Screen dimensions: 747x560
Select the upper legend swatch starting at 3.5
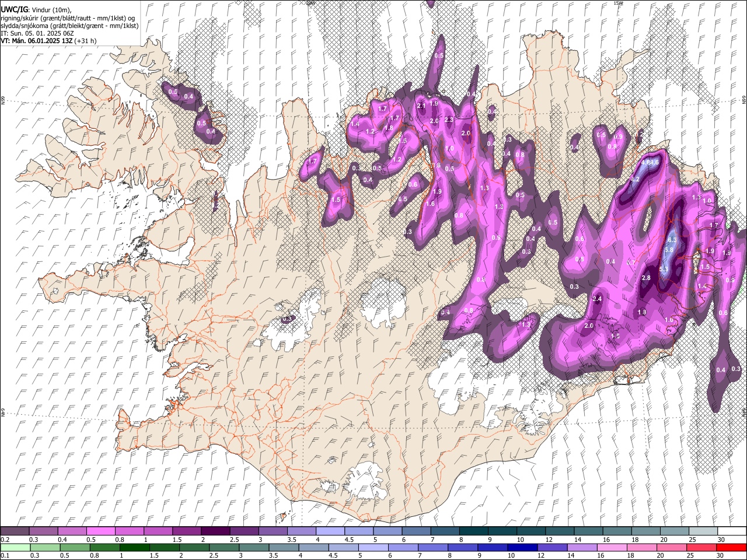(x=301, y=531)
